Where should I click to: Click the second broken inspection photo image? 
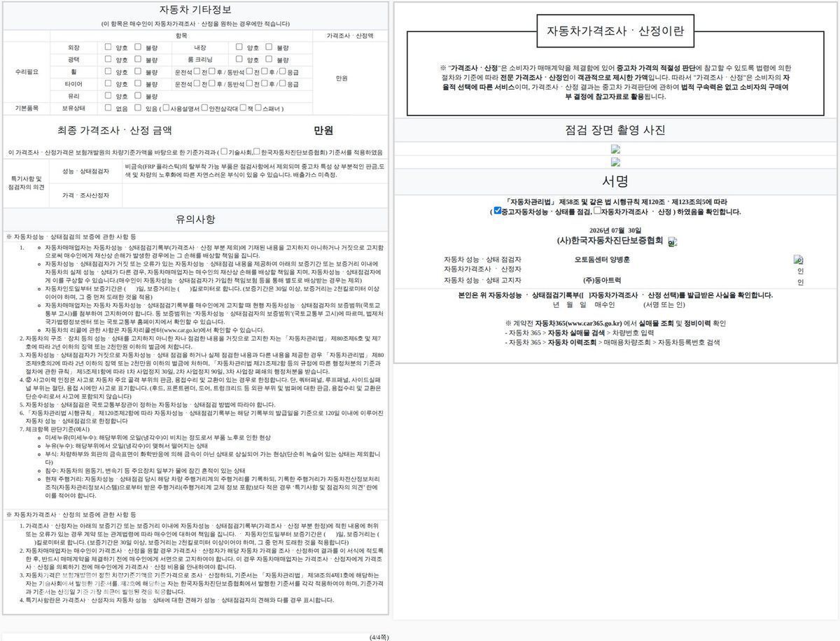pyautogui.click(x=616, y=162)
